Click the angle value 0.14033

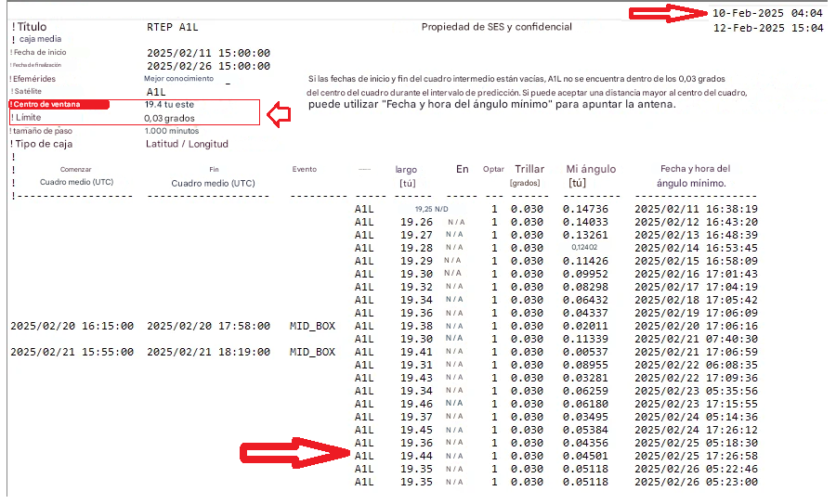(585, 222)
